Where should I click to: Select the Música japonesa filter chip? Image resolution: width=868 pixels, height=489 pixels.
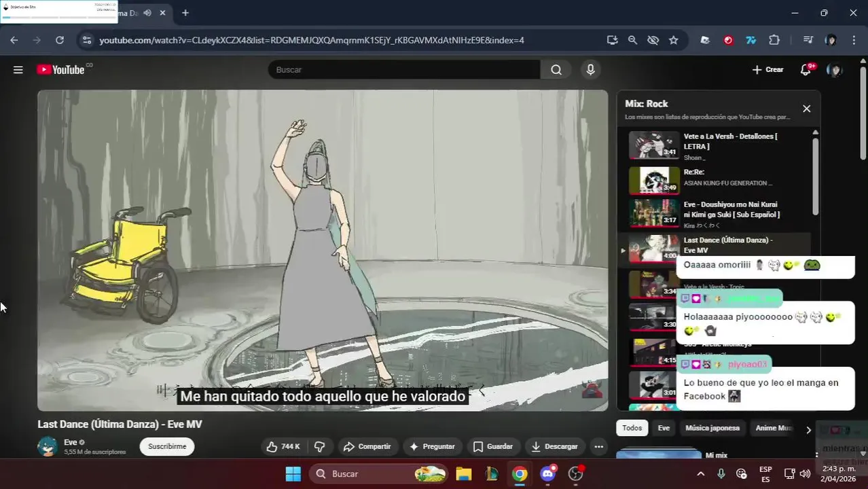point(712,428)
